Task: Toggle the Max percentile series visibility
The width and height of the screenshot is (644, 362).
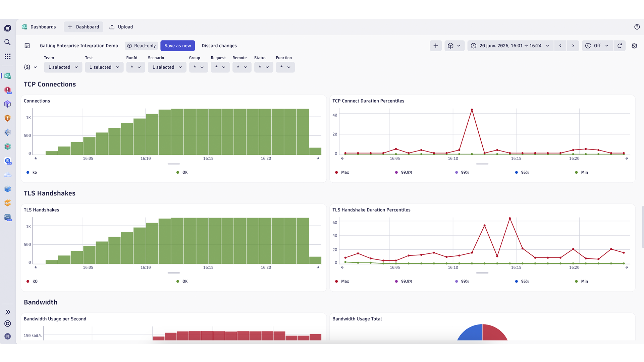Action: [x=344, y=172]
